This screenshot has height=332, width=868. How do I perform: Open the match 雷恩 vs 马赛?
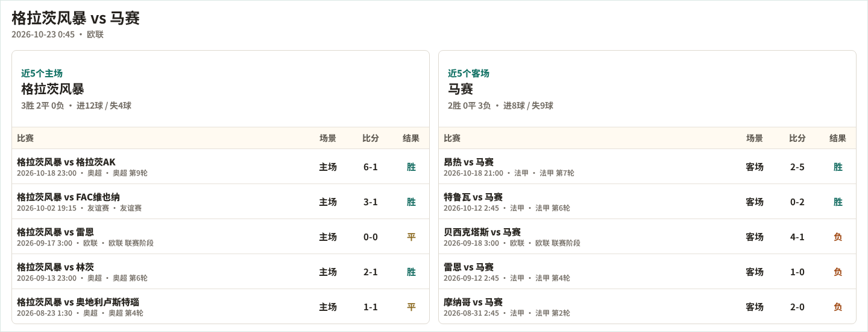pos(469,267)
